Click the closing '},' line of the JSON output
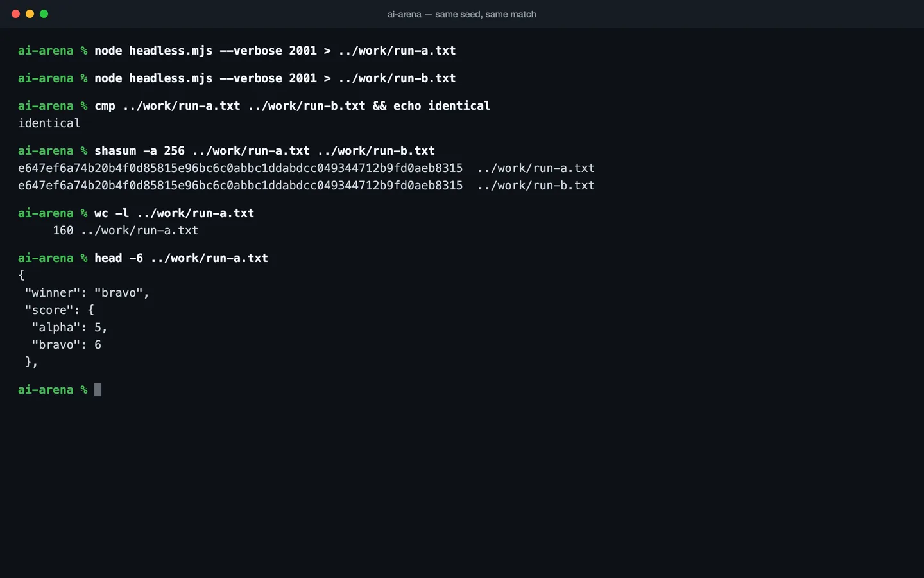Viewport: 924px width, 578px height. point(31,362)
